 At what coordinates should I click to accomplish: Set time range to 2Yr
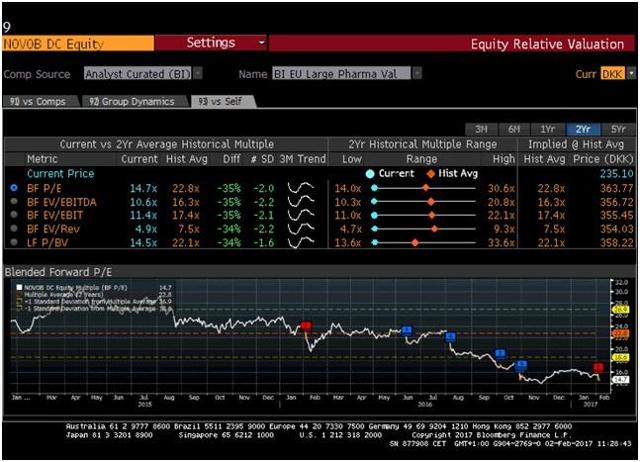(x=583, y=129)
